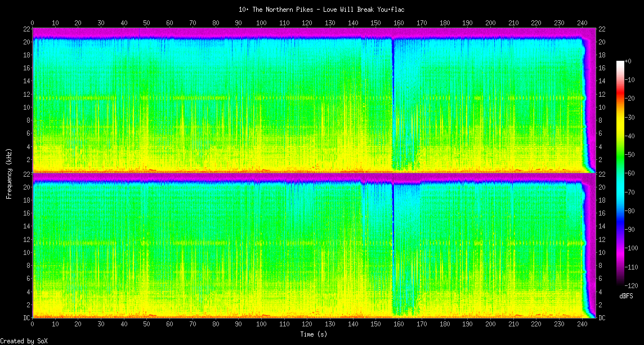Click the 200 mark on top time axis
Screen dimensions: 644x345
(490, 23)
